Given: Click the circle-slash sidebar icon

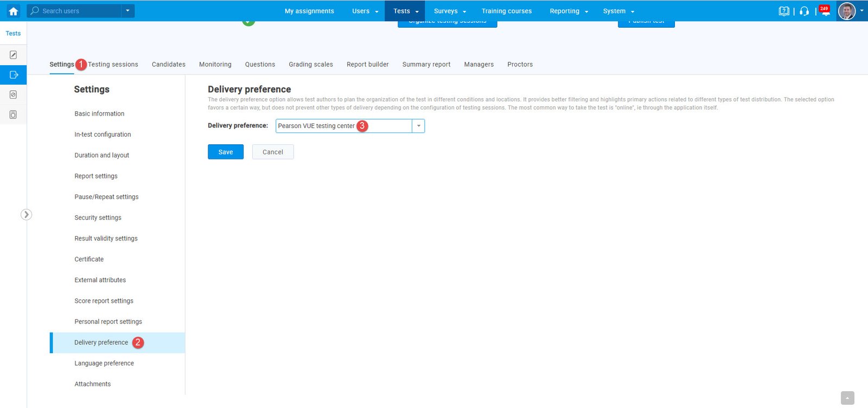Looking at the screenshot, I should tap(13, 95).
